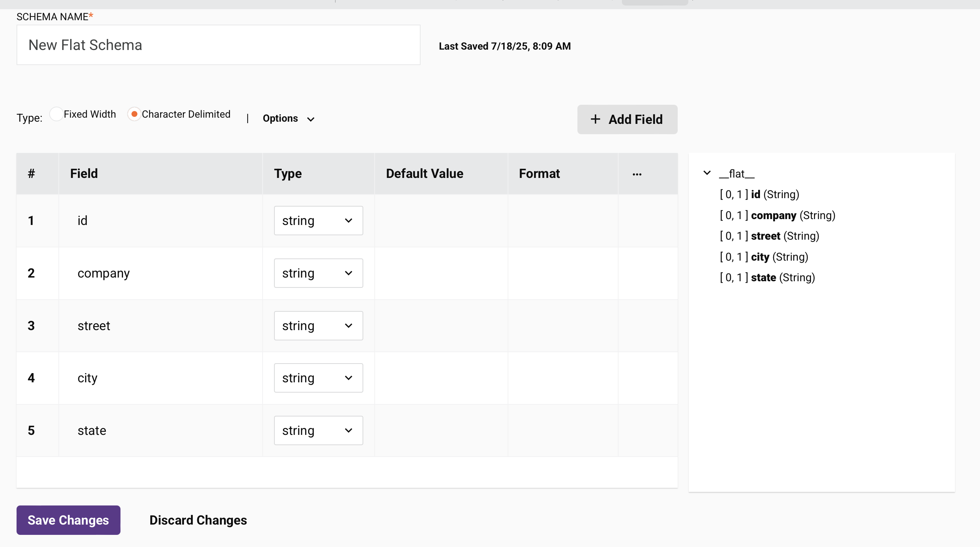
Task: Click the Schema Name input field
Action: 218,45
